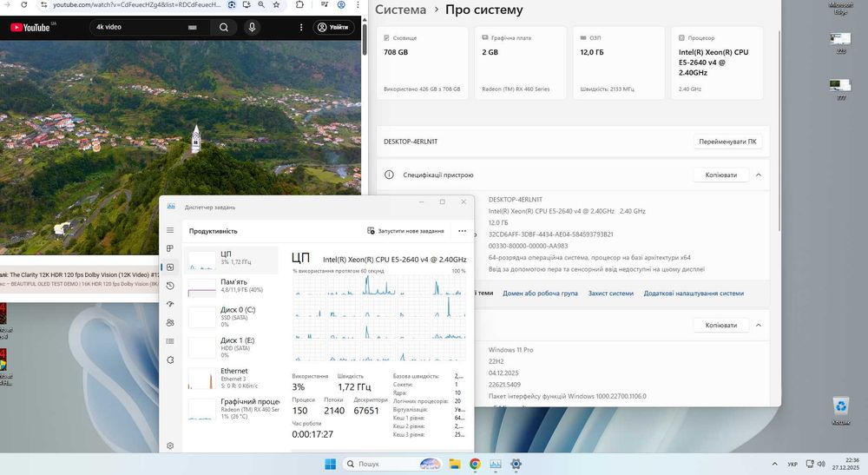
Task: Copy Windows specifications with Копіювати button
Action: tap(720, 326)
